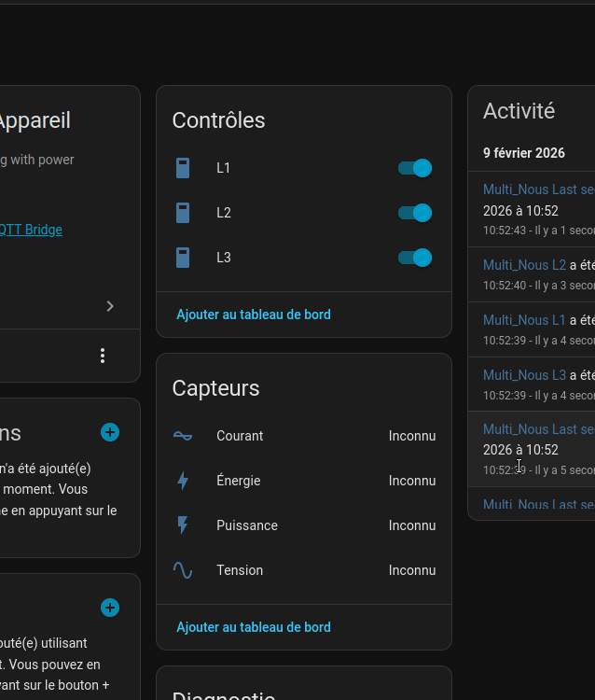Click the upper blue plus add icon
Viewport: 595px width, 700px height.
pyautogui.click(x=110, y=432)
